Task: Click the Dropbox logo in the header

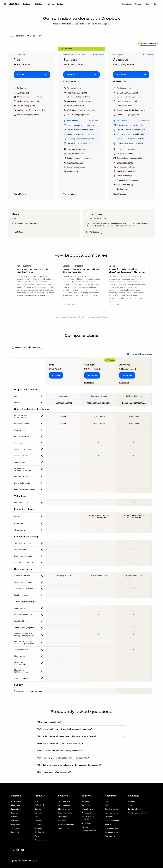Action: [x=11, y=4]
